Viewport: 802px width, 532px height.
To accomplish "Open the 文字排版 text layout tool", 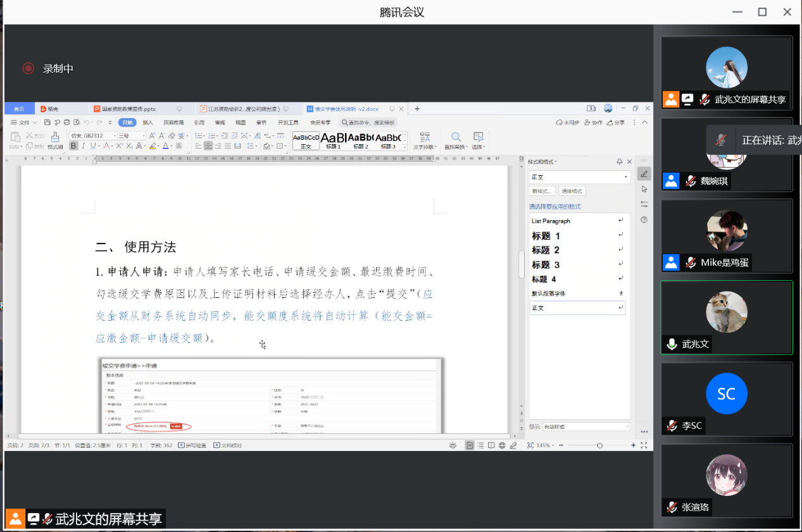I will click(425, 140).
